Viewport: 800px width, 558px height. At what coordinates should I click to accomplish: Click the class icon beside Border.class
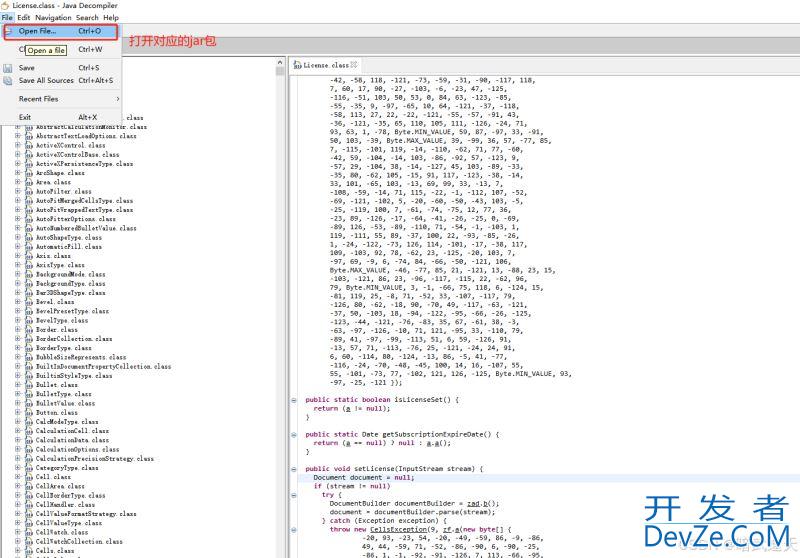[x=29, y=329]
